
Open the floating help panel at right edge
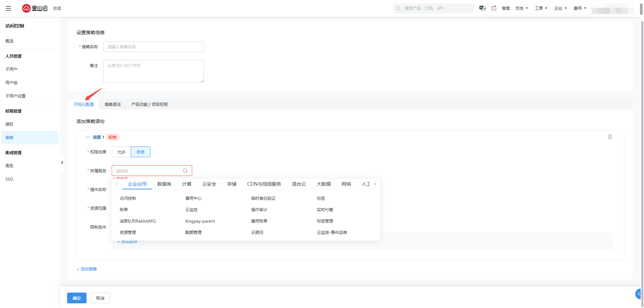639,294
